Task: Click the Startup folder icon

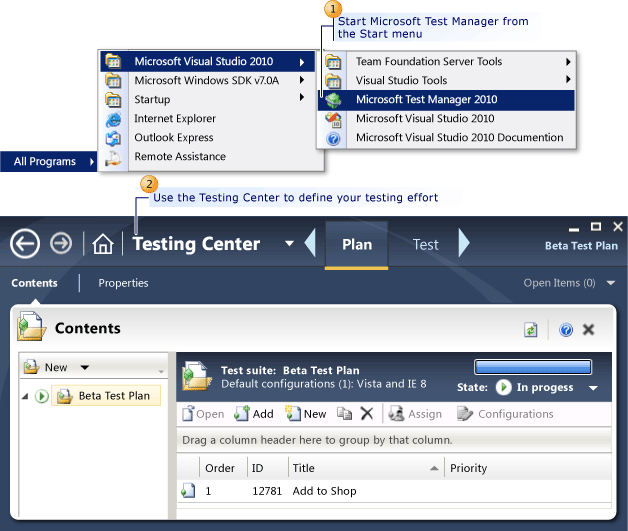Action: pyautogui.click(x=113, y=100)
